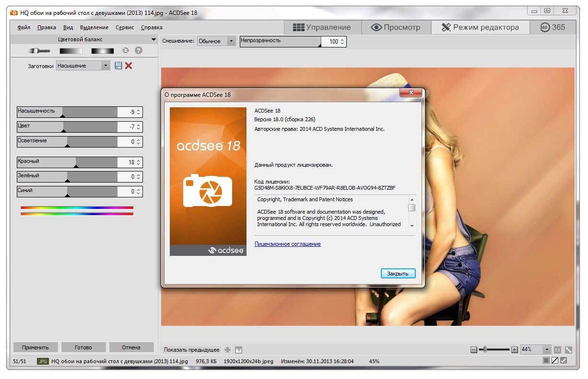588x379 pixels.
Task: Click the checkmark icon in the status bar
Action: coord(564,360)
